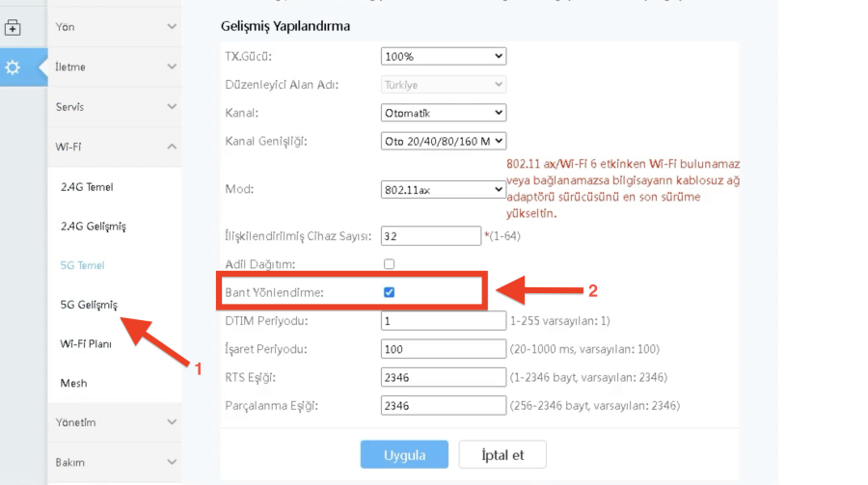Open the Mod 802.11ax dropdown
The height and width of the screenshot is (485, 868).
coord(443,190)
